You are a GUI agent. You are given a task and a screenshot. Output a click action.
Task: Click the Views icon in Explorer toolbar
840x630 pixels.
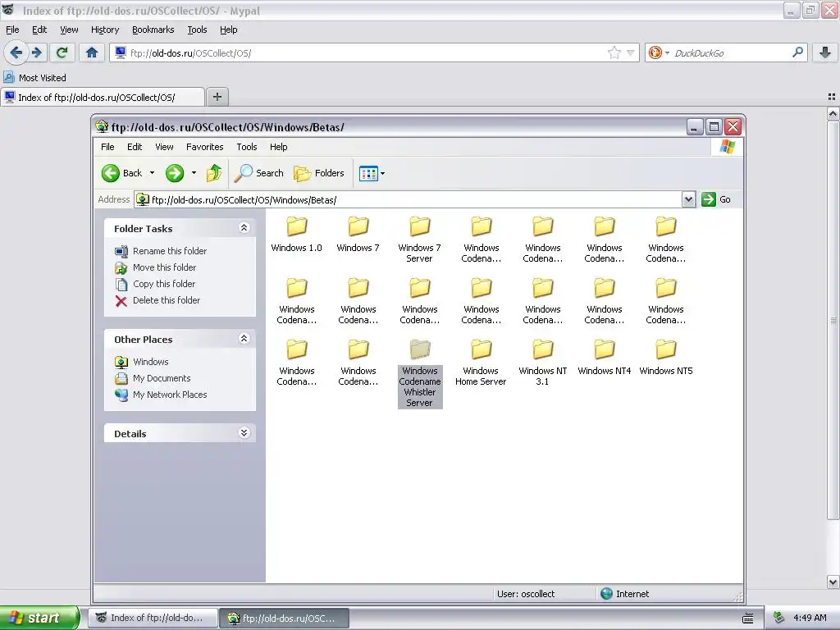[x=368, y=174]
